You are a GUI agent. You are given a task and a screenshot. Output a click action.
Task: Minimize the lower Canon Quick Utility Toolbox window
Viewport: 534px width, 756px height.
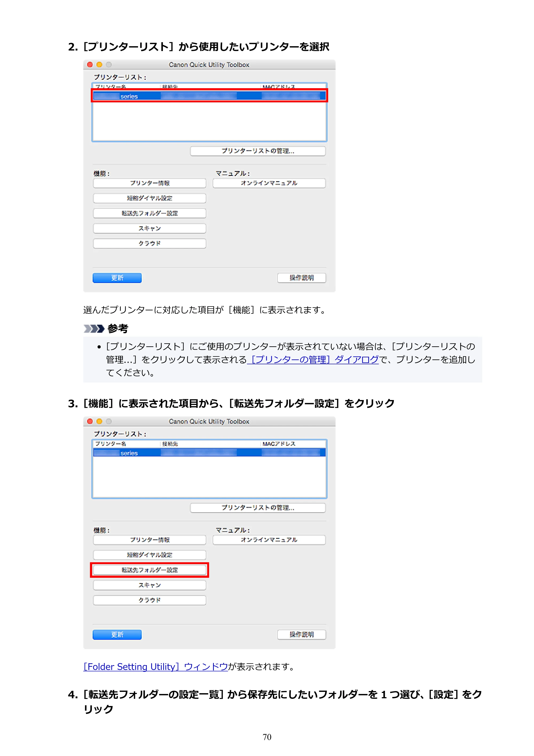[99, 421]
